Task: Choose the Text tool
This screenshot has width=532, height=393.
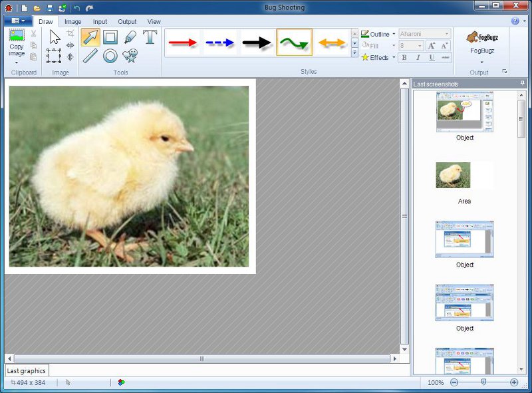Action: point(150,37)
